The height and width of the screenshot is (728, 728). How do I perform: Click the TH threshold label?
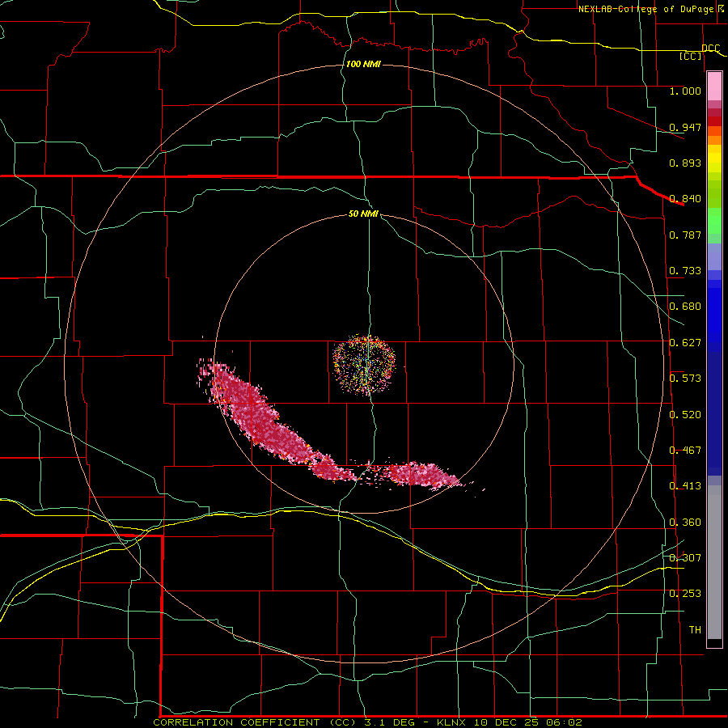click(695, 630)
